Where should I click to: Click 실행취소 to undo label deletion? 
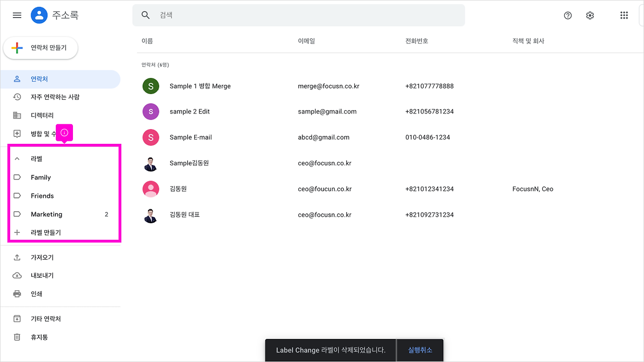pyautogui.click(x=420, y=350)
